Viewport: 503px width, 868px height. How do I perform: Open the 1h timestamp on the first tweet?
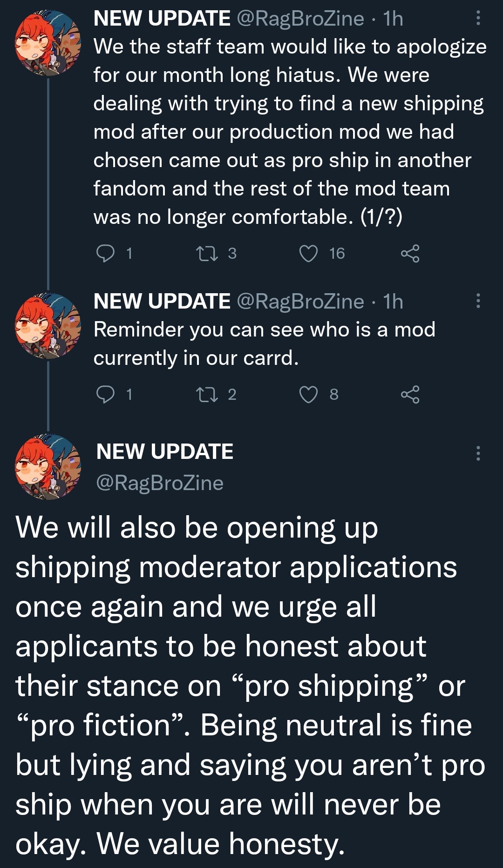click(x=393, y=19)
